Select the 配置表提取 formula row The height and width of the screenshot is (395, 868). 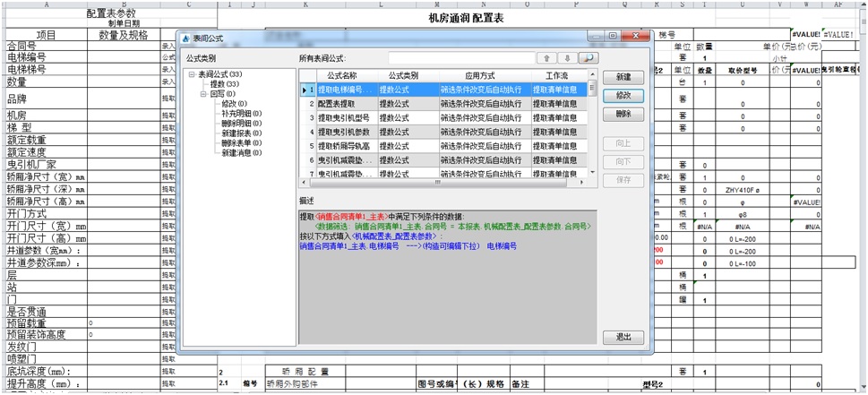point(343,104)
